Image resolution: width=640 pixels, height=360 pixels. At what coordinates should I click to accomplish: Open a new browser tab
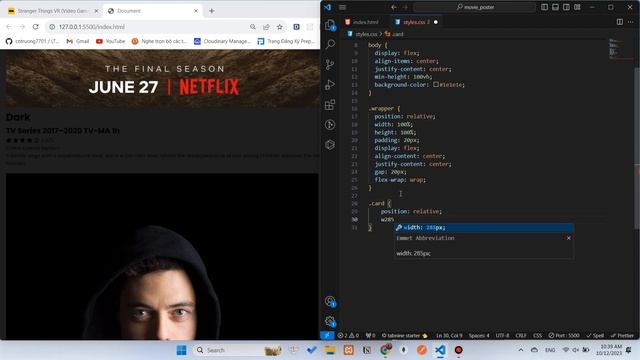coord(211,11)
